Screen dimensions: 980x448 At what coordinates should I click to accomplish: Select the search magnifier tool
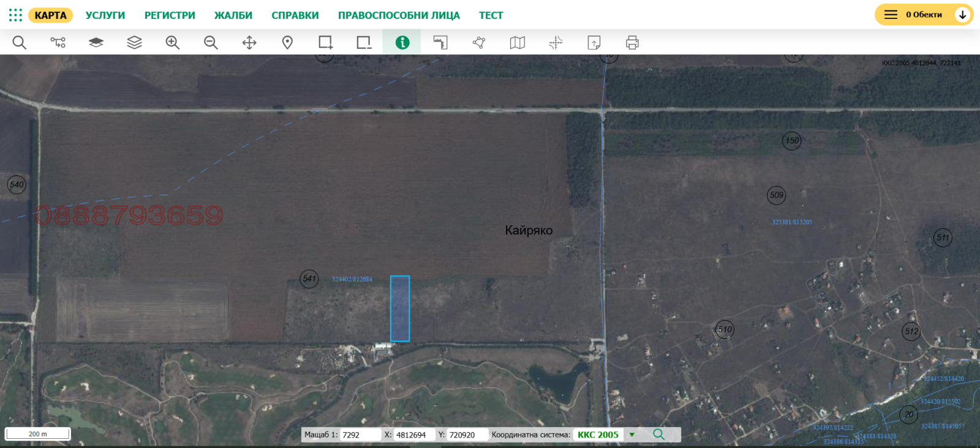20,42
